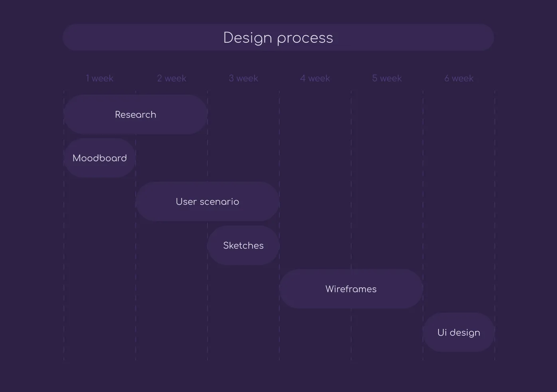Click the Moodboard task bar
The height and width of the screenshot is (392, 557).
[x=99, y=158]
